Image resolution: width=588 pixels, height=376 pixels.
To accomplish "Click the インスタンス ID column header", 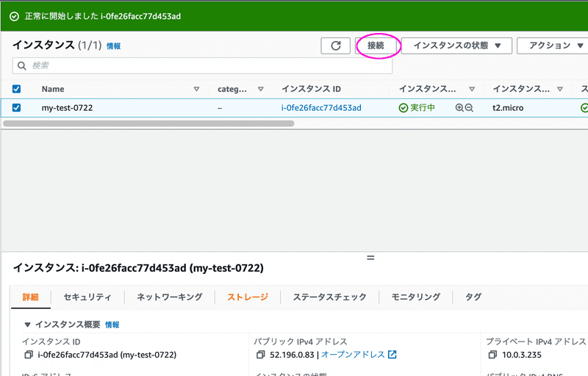I will (311, 89).
